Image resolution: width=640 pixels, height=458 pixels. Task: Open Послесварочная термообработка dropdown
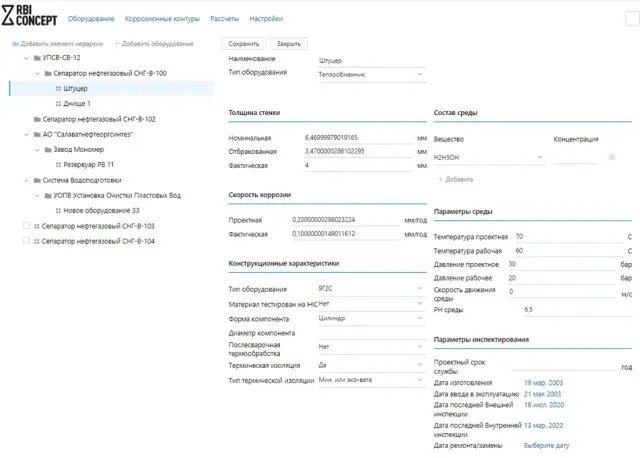click(x=372, y=347)
